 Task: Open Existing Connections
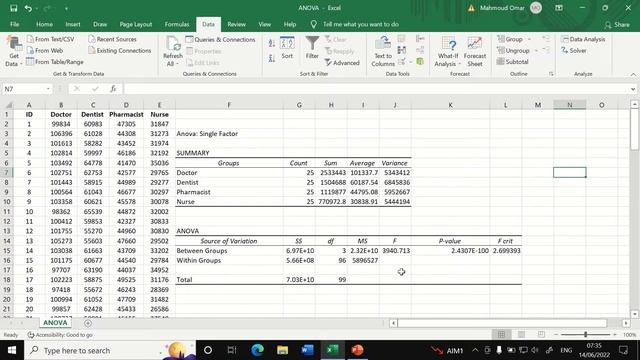point(120,51)
